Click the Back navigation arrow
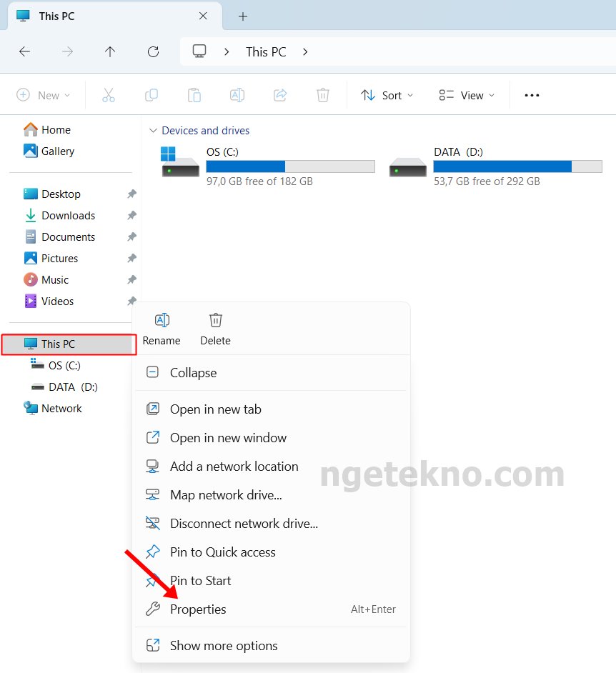 coord(24,51)
